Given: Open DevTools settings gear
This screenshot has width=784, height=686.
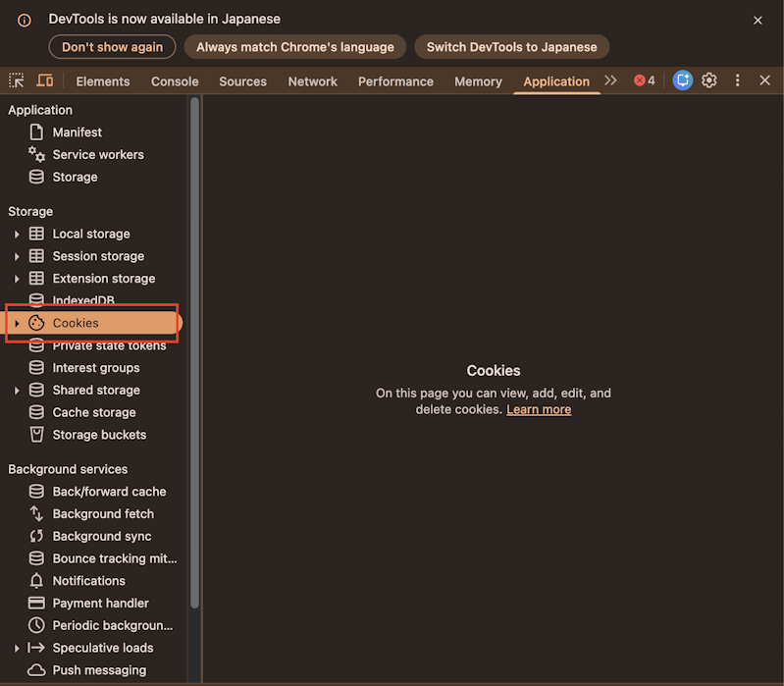Looking at the screenshot, I should 709,80.
